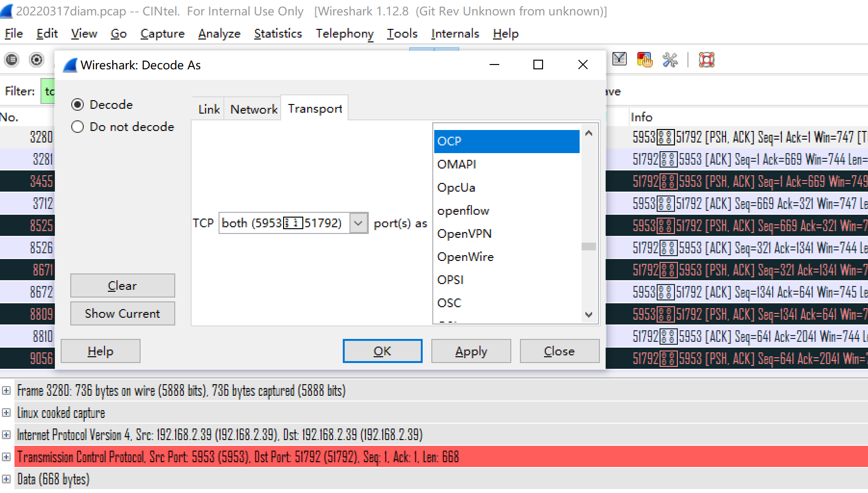Select OpenVPN in protocol list
The width and height of the screenshot is (868, 493).
pyautogui.click(x=507, y=234)
